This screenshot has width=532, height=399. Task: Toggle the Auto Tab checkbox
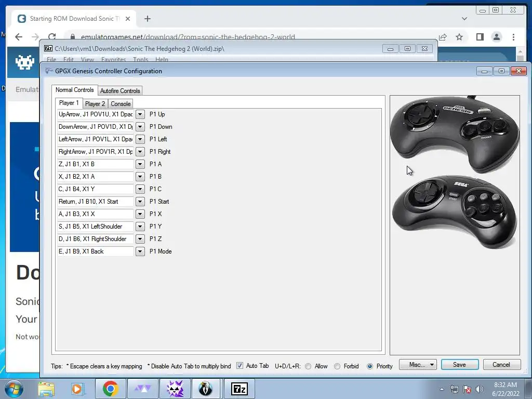pyautogui.click(x=240, y=366)
